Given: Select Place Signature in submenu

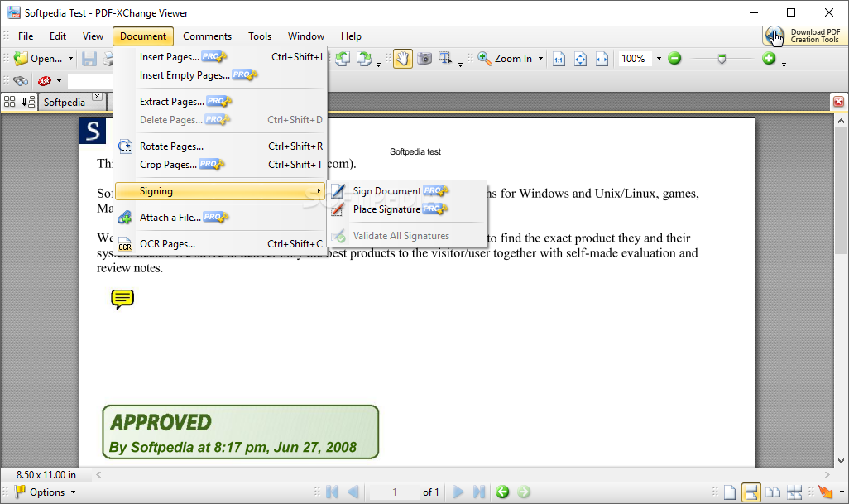Looking at the screenshot, I should [x=406, y=209].
